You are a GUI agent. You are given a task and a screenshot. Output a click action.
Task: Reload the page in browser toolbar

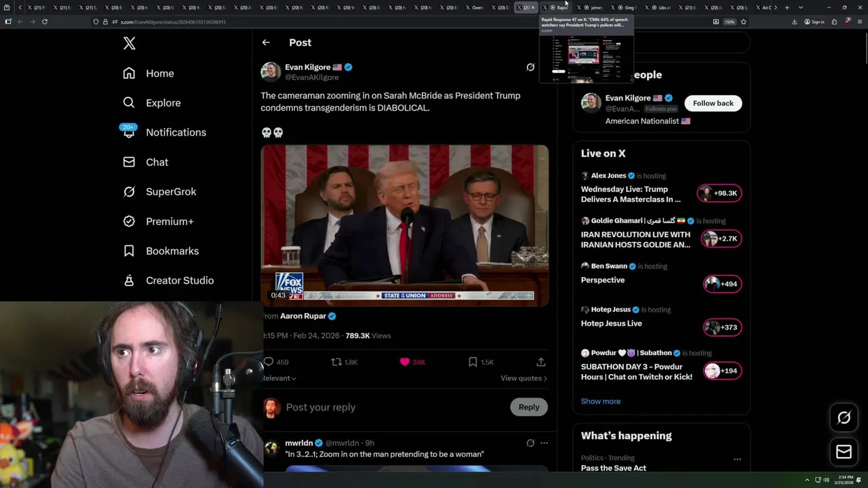45,22
